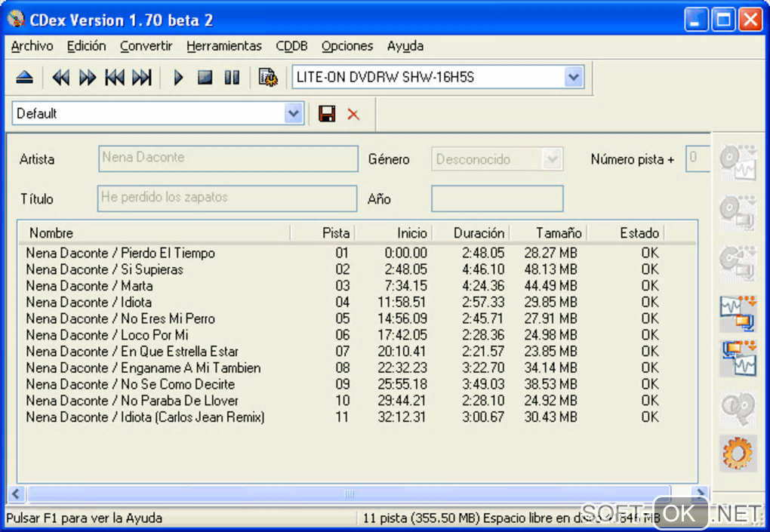Click the Número pista offset field
The height and width of the screenshot is (532, 770).
click(698, 158)
